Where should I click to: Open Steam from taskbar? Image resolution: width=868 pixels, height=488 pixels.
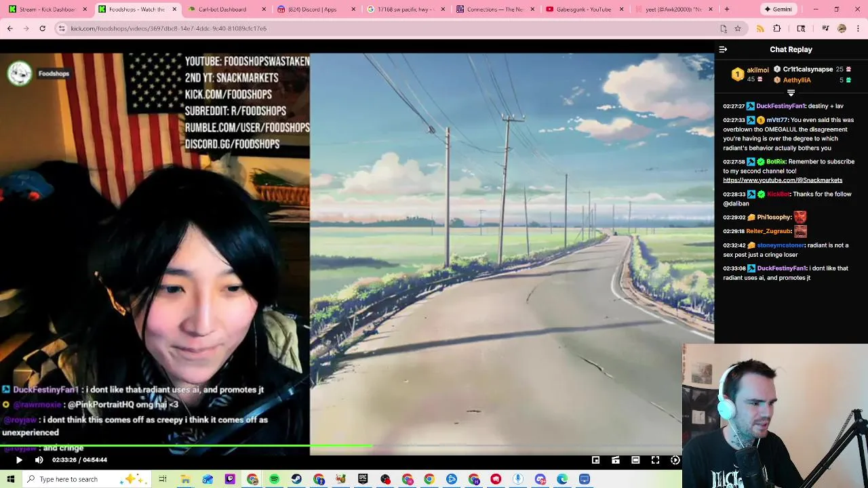tap(296, 479)
